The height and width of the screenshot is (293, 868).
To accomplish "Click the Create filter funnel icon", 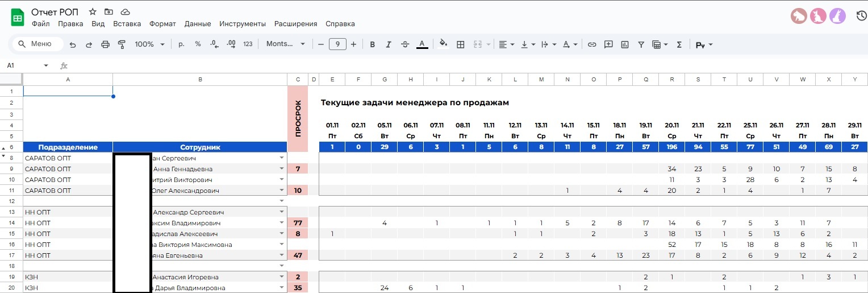I will [x=641, y=44].
